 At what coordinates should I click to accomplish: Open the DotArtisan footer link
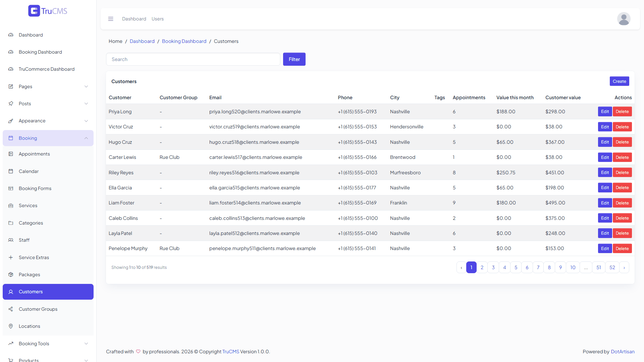tap(623, 352)
